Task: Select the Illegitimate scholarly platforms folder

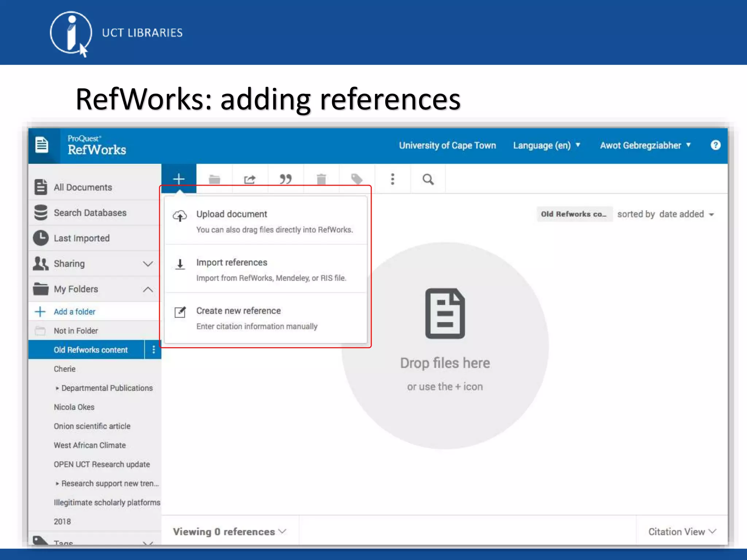Action: pyautogui.click(x=107, y=503)
